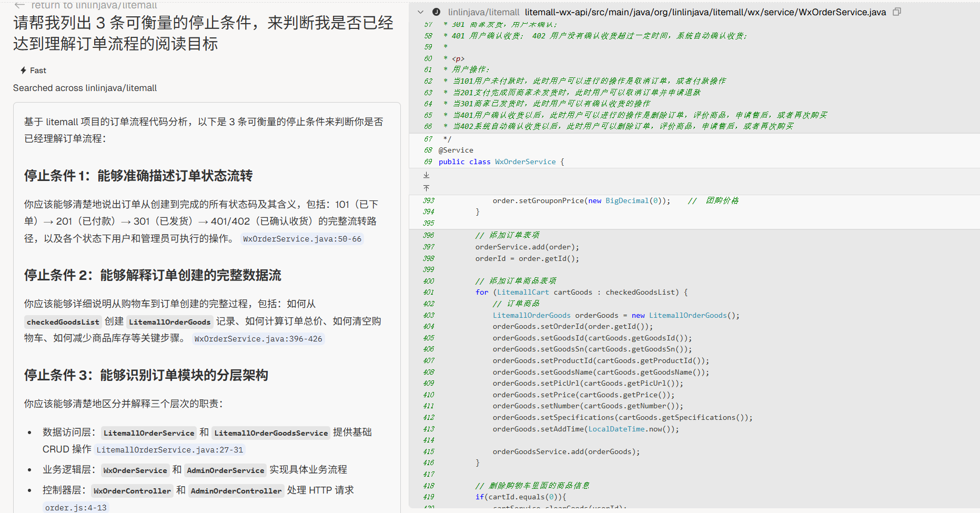Image resolution: width=980 pixels, height=513 pixels.
Task: Click the inline code AdminOrderController
Action: click(x=236, y=491)
